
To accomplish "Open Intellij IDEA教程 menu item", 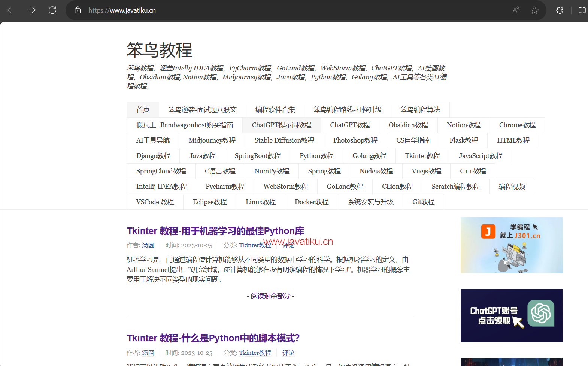I will pyautogui.click(x=161, y=187).
